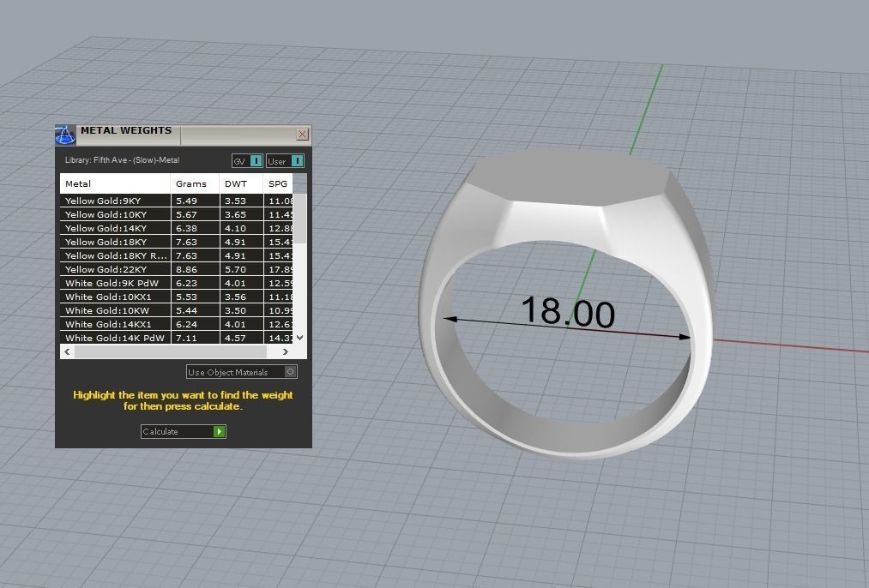Click the vertical scrollbar thumb in metals list
Screen dimensions: 869x588
click(x=300, y=219)
